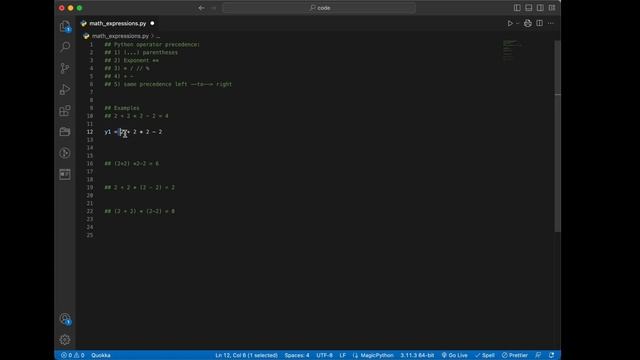
Task: Click the comment on line 22
Action: tap(140, 211)
